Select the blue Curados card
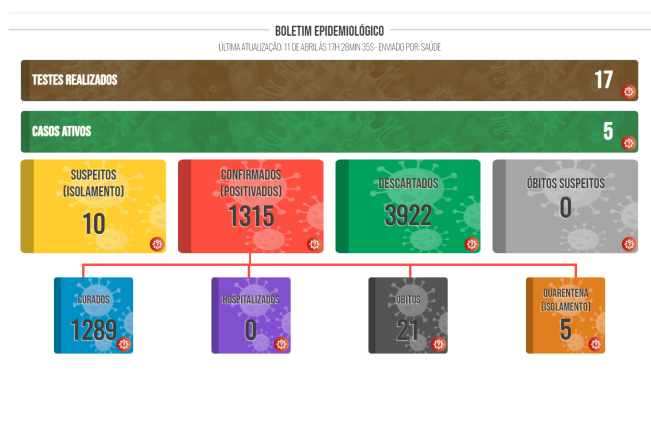Viewport: 651px width, 447px height. click(x=93, y=315)
